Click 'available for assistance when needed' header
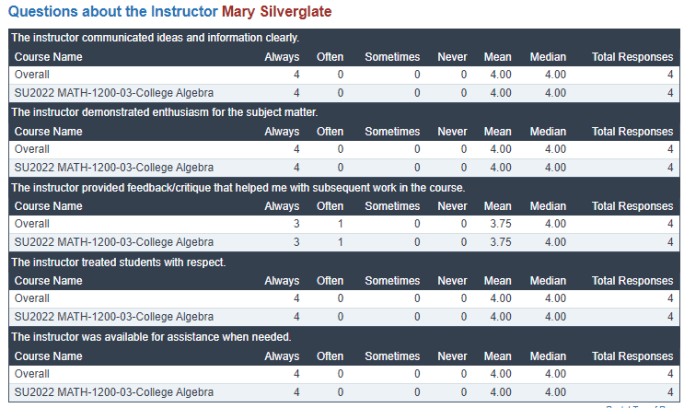Image resolution: width=684 pixels, height=408 pixels. (150, 337)
